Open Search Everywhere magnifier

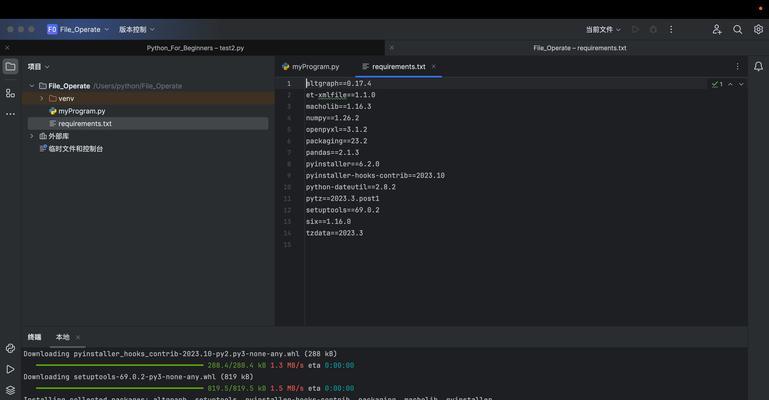[x=738, y=29]
